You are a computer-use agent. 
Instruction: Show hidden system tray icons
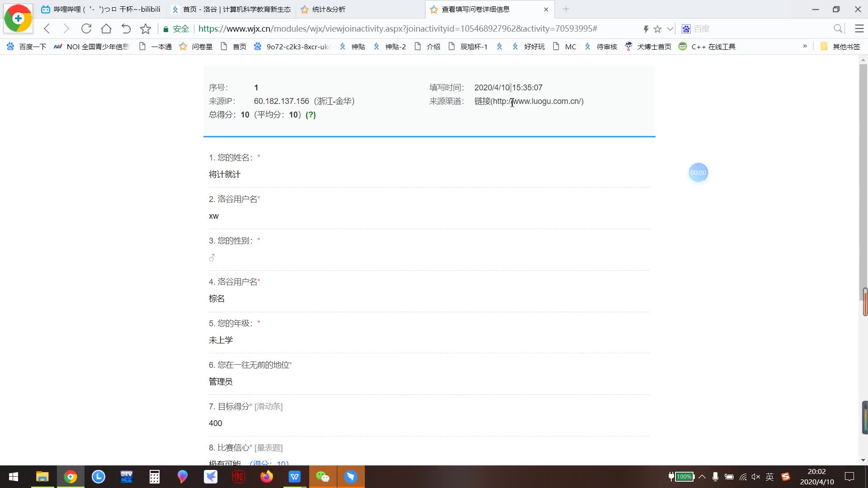tap(702, 477)
